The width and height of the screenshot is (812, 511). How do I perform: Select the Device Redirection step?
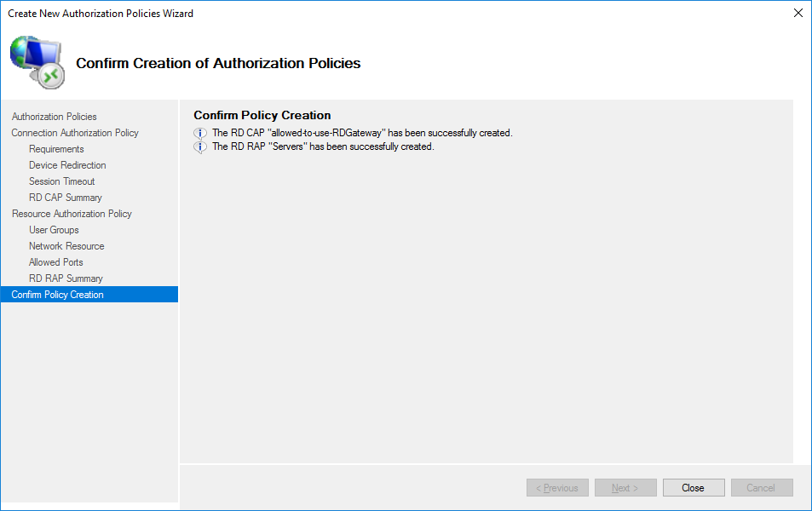click(67, 165)
